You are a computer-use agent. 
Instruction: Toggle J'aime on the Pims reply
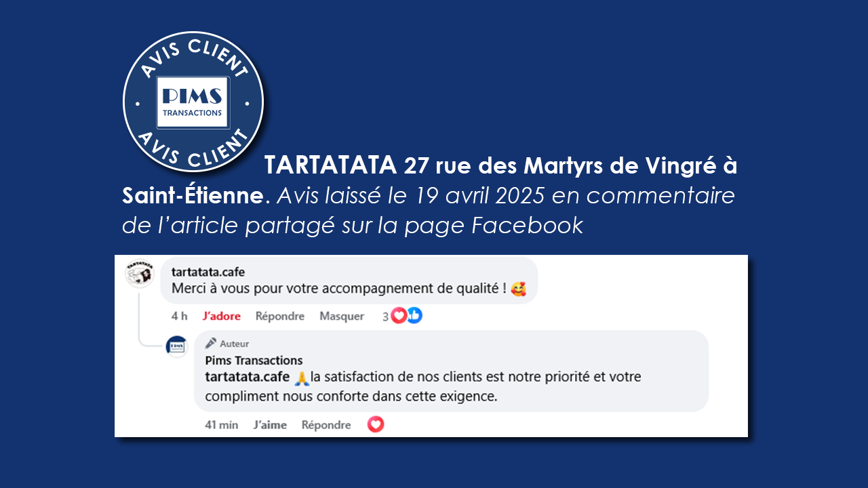270,425
